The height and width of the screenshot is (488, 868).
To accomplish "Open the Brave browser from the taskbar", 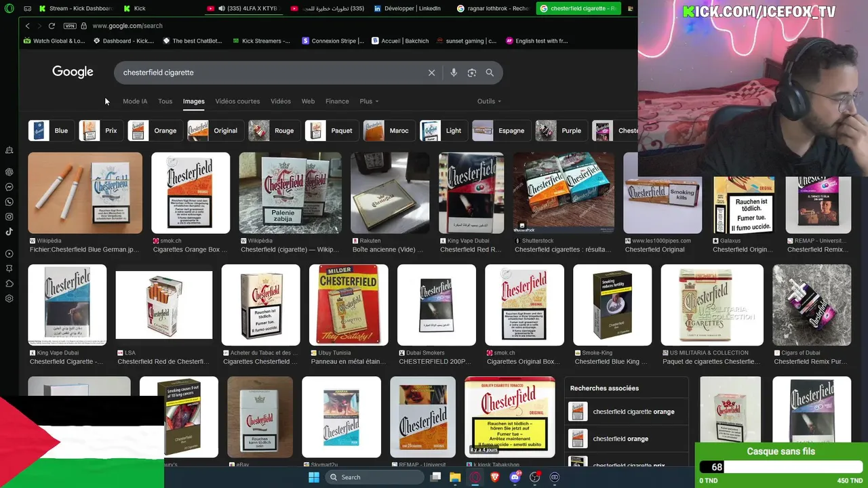I will (x=495, y=477).
